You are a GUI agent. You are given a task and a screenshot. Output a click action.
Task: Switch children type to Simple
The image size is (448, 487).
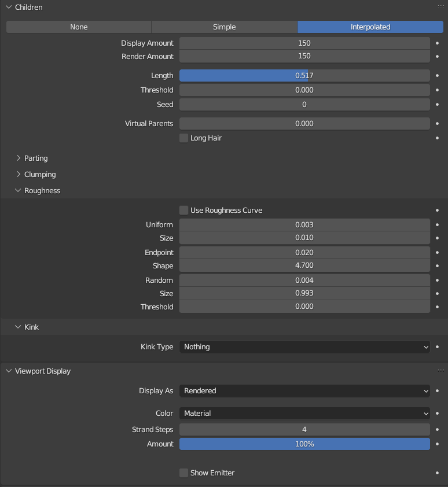pos(224,27)
